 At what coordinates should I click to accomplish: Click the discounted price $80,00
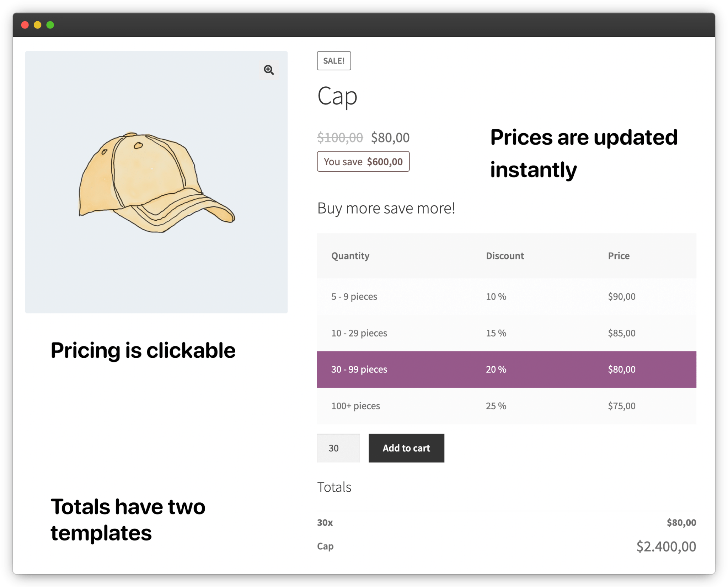390,138
